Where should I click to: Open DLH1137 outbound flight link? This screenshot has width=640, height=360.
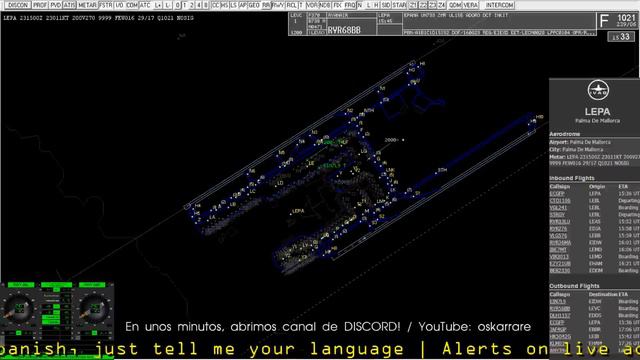[560, 316]
